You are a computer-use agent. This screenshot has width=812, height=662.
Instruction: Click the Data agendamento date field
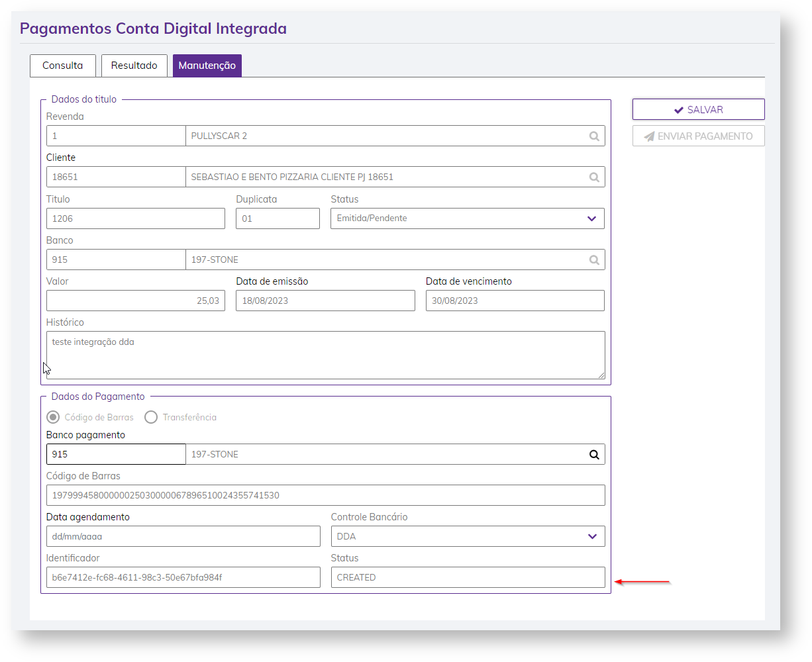tap(183, 536)
